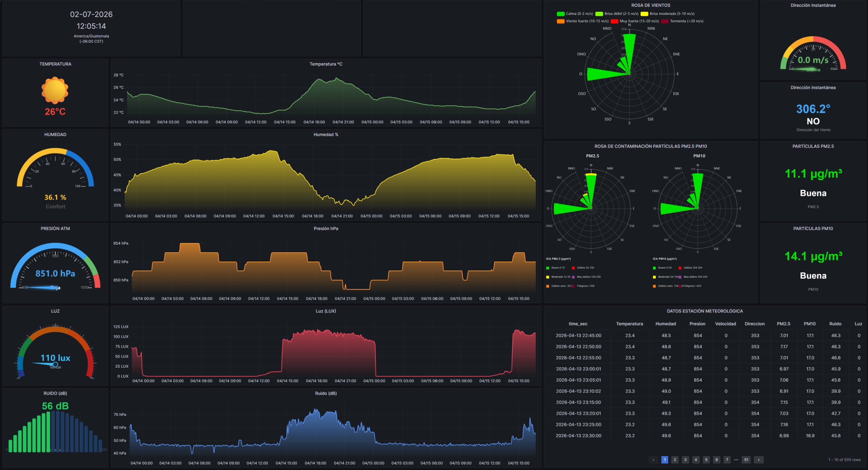The height and width of the screenshot is (470, 868).
Task: Toggle Muy fuerte (15-20 m/s) legend entry
Action: [635, 21]
